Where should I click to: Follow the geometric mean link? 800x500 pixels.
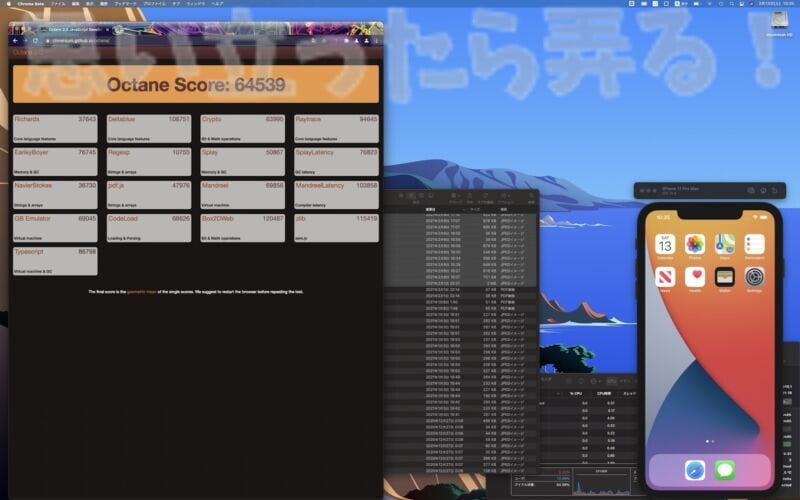coord(142,292)
